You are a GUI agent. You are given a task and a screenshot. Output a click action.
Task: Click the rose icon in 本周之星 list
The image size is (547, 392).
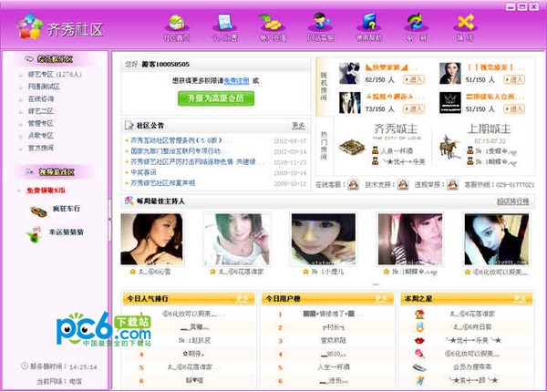(419, 354)
